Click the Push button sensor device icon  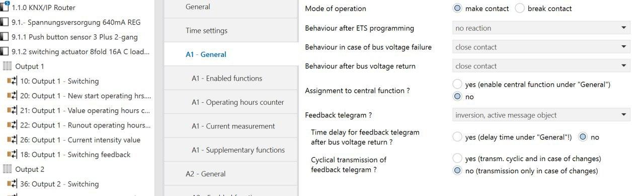coord(5,37)
